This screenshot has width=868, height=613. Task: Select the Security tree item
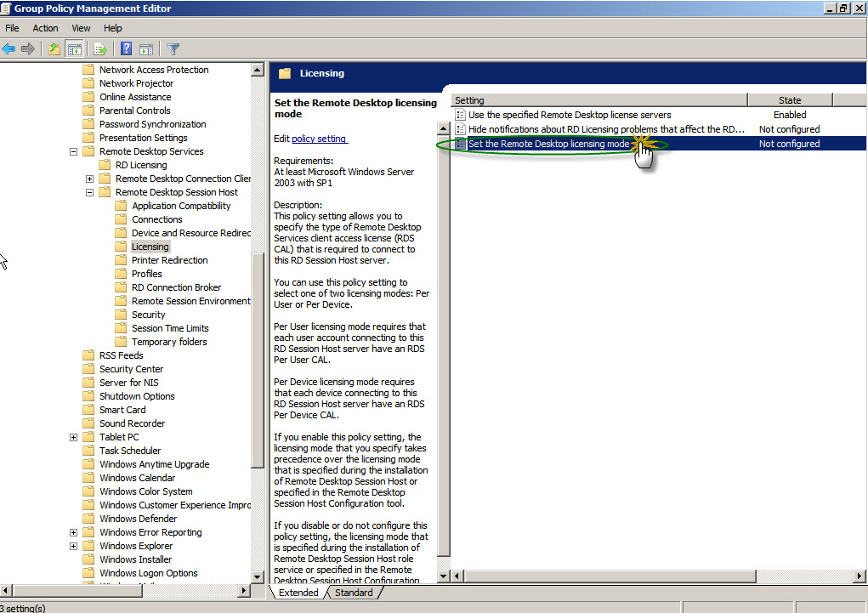[x=149, y=315]
